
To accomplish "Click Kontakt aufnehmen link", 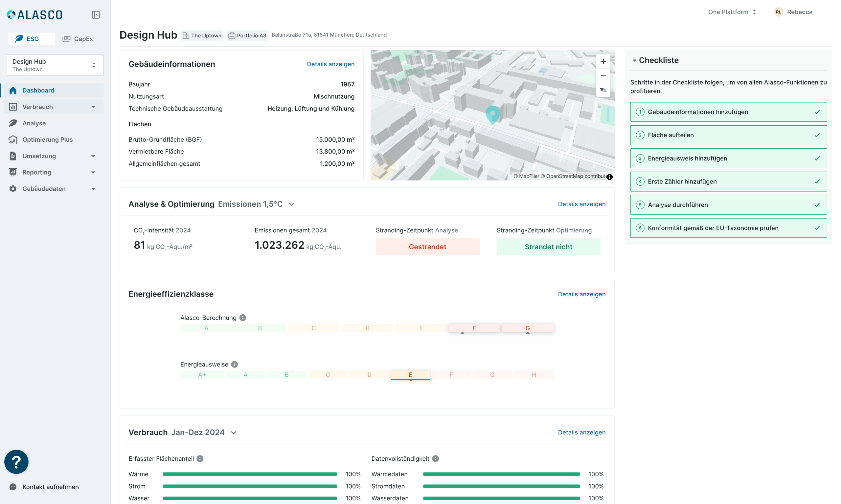I will 50,487.
